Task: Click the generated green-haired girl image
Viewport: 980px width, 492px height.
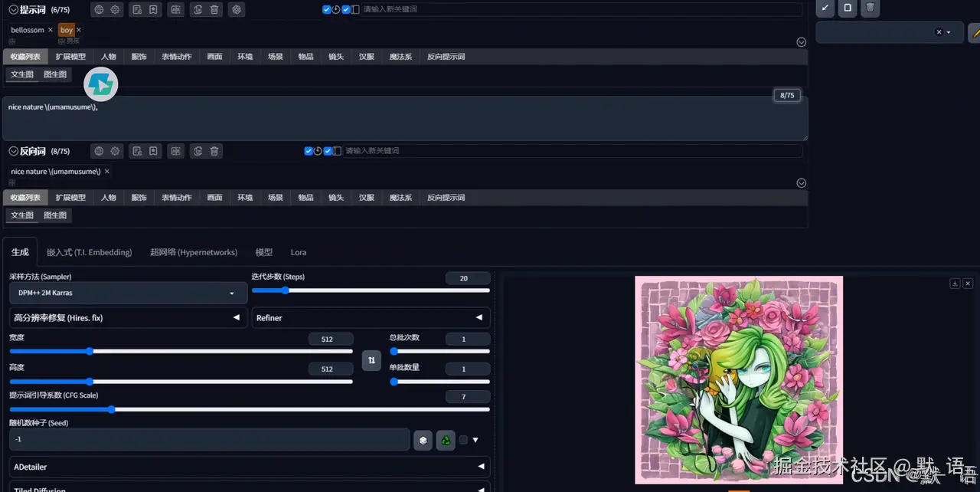Action: point(739,379)
